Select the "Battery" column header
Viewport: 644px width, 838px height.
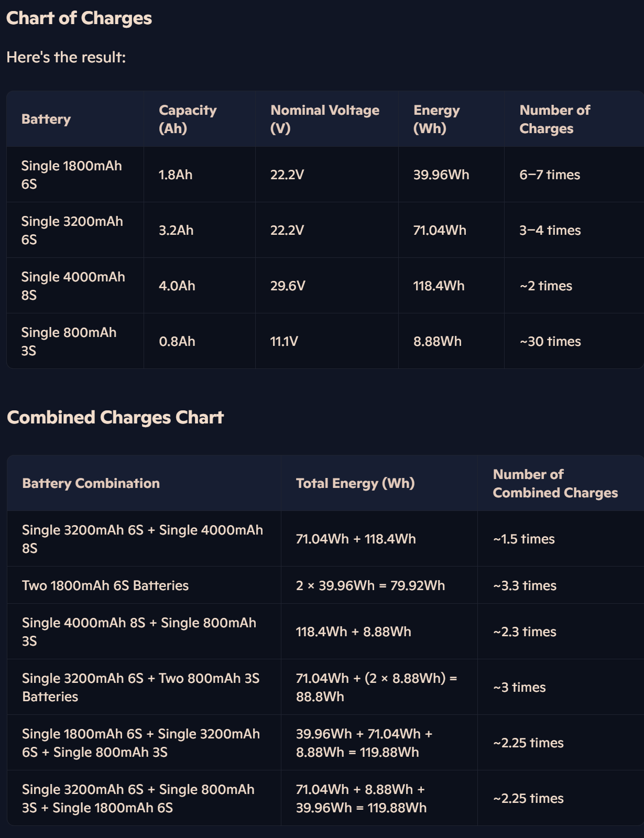click(46, 119)
